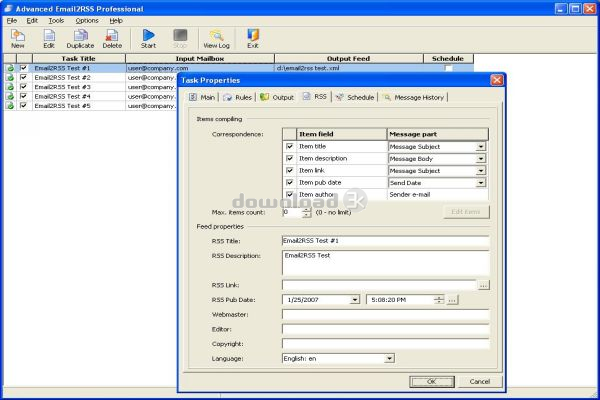The width and height of the screenshot is (600, 400).
Task: Select the RSS tab
Action: (x=315, y=96)
